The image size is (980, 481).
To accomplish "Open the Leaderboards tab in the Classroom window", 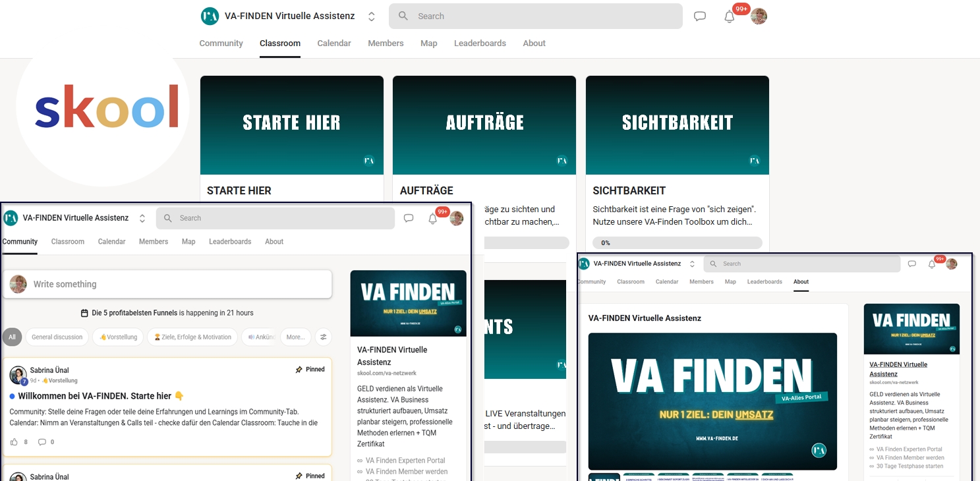I will tap(480, 43).
